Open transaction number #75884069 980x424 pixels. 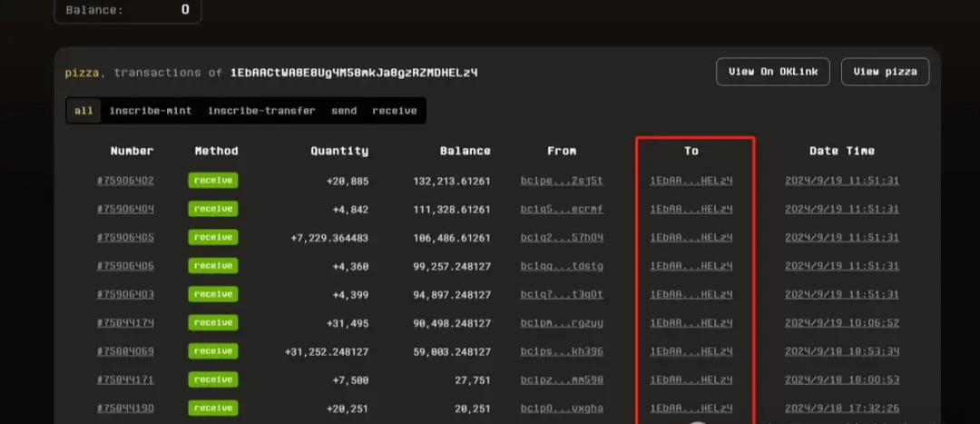click(x=125, y=351)
